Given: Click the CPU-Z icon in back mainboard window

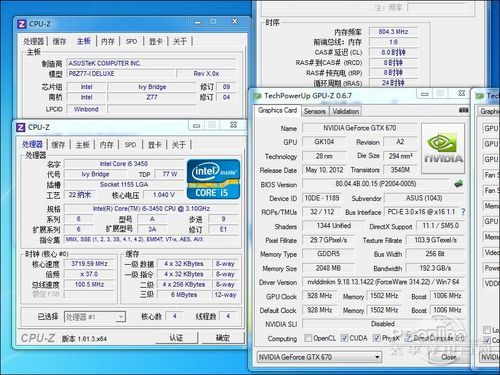Looking at the screenshot, I should [x=22, y=24].
